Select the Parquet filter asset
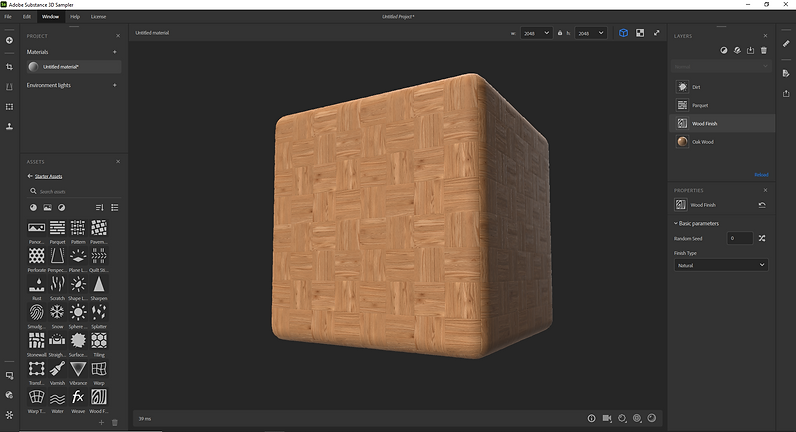Viewport: 796px width, 432px height. click(57, 227)
